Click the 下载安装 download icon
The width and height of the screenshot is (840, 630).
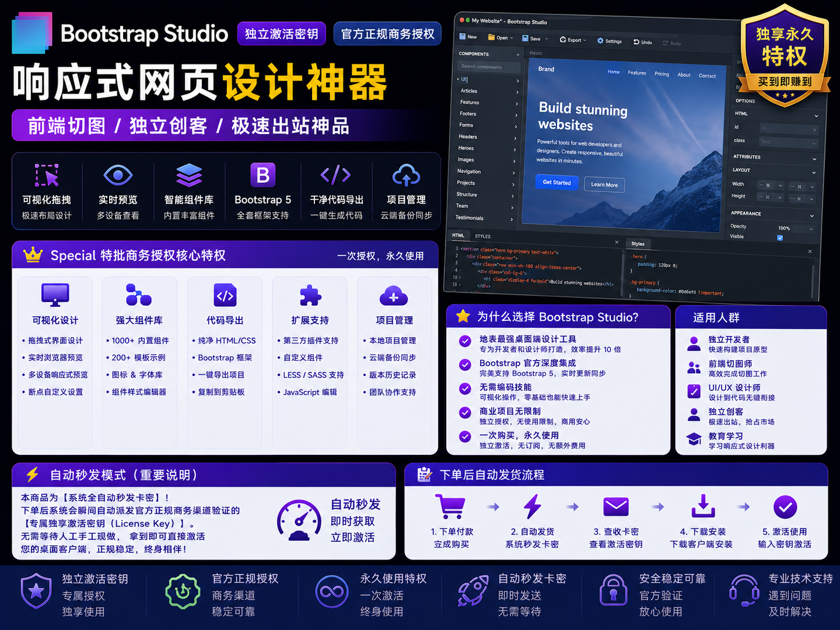click(703, 506)
